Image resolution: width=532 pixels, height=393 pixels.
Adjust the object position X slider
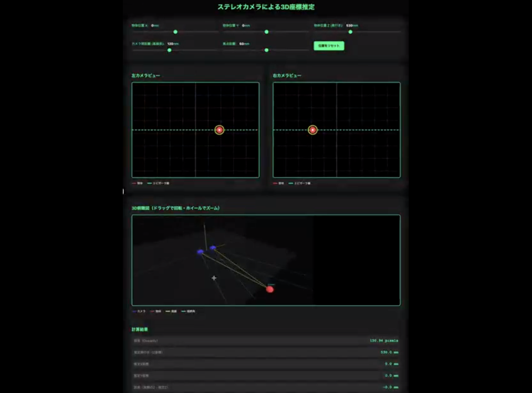pos(175,32)
